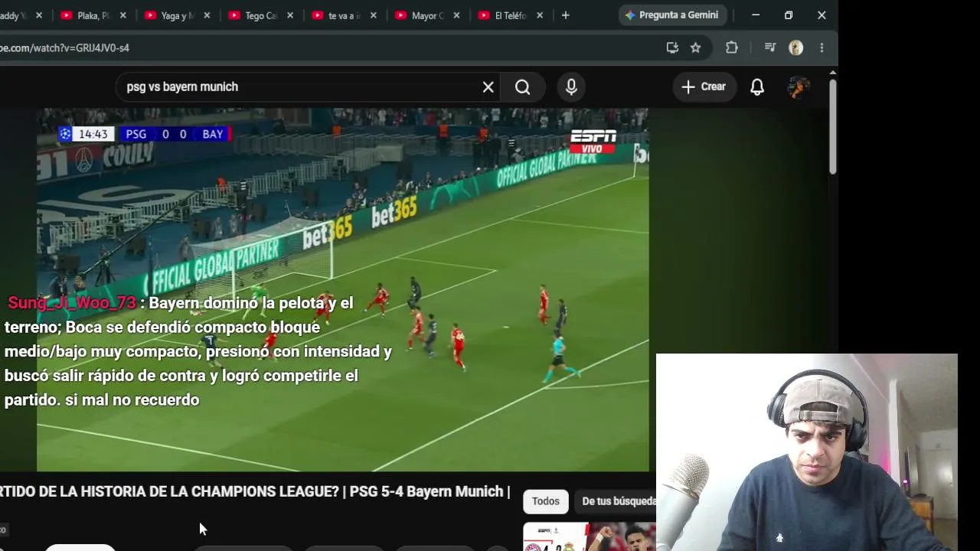Clear the 'psg vs bayern munich' search query

[x=488, y=86]
